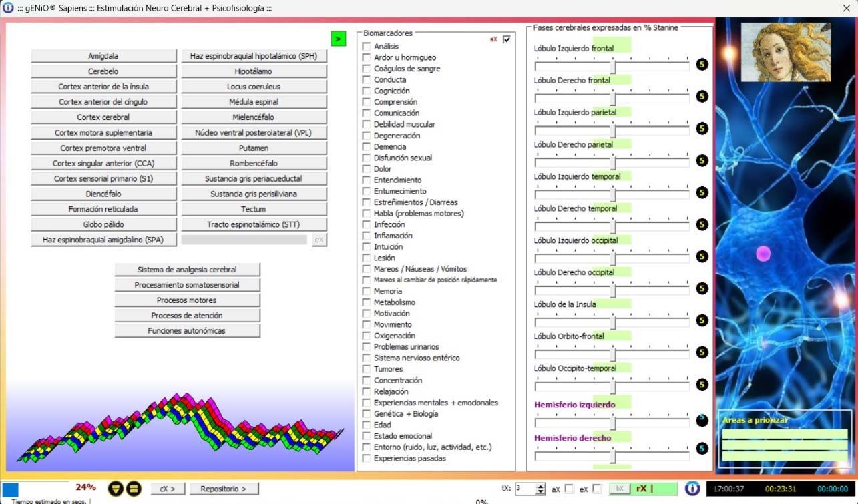The image size is (858, 504).
Task: Check the Relajación checkbox
Action: (x=367, y=391)
